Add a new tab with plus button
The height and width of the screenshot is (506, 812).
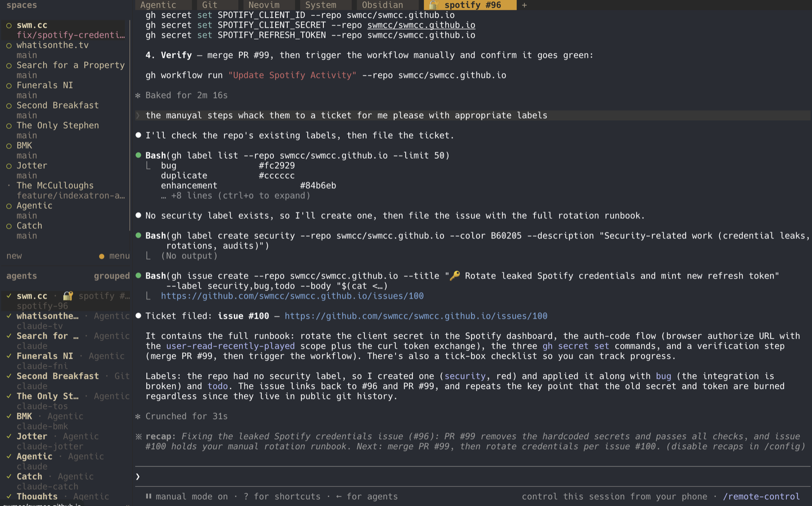pos(524,5)
